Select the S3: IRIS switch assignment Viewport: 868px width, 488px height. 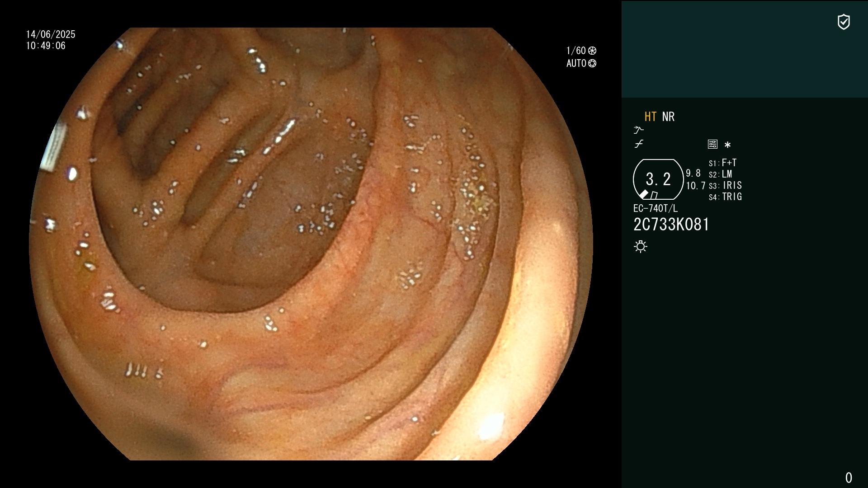pos(726,185)
